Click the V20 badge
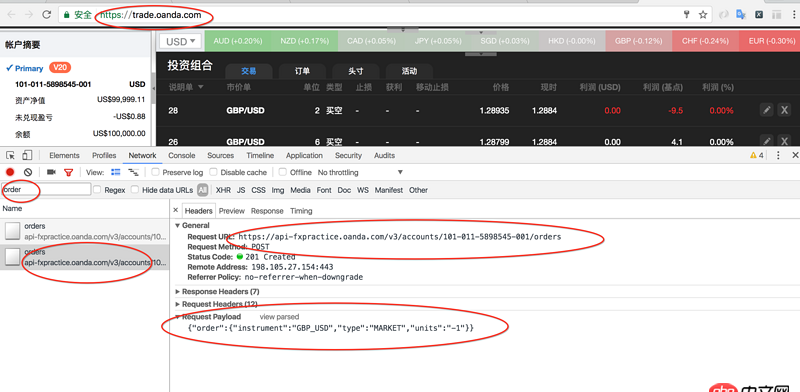 click(x=60, y=67)
